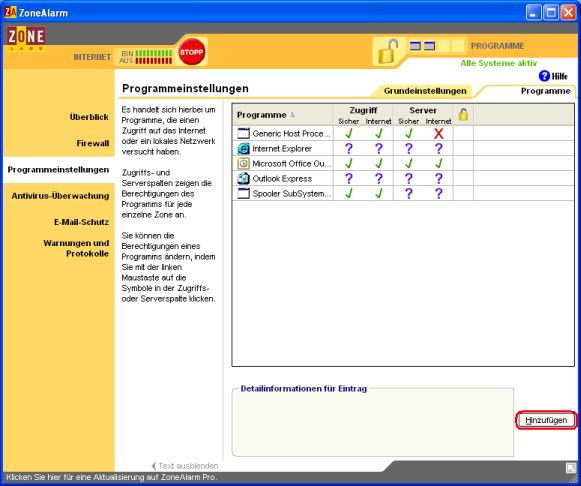Click the Outlook Express program icon
The width and height of the screenshot is (581, 486).
click(x=243, y=179)
